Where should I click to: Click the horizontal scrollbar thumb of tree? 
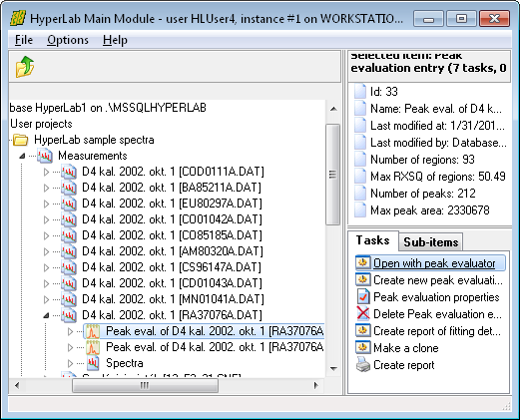(x=145, y=385)
